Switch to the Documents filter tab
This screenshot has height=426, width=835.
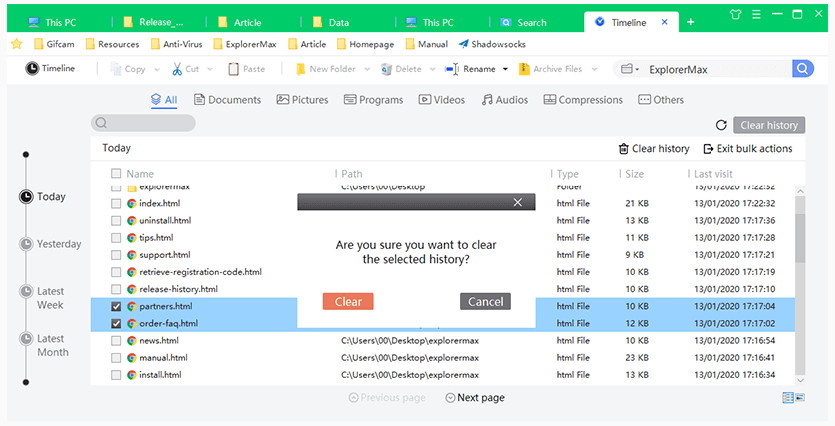(227, 100)
